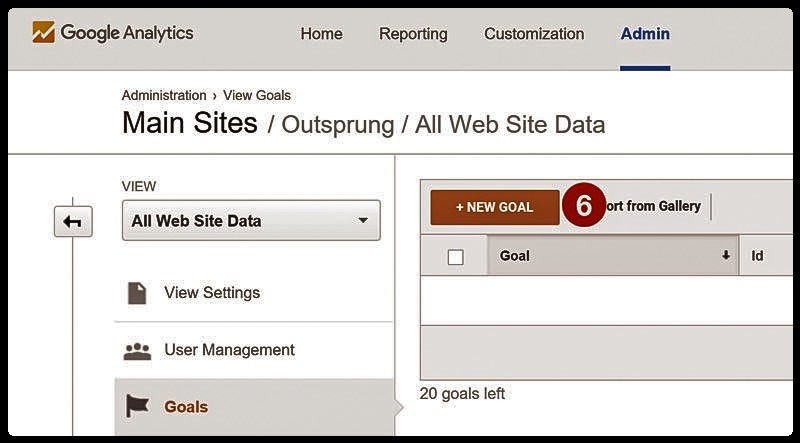Expand the VIEW selector dropdown arrow
Viewport: 800px width, 443px height.
pos(363,220)
